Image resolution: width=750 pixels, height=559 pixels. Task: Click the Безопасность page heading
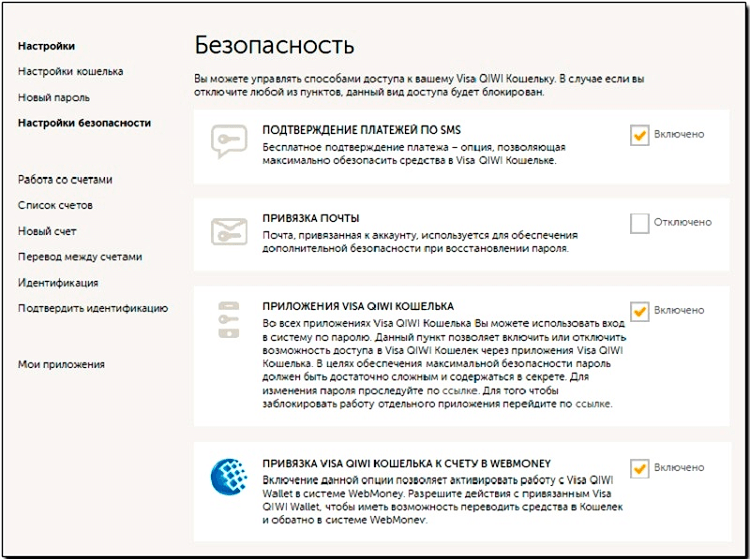275,45
